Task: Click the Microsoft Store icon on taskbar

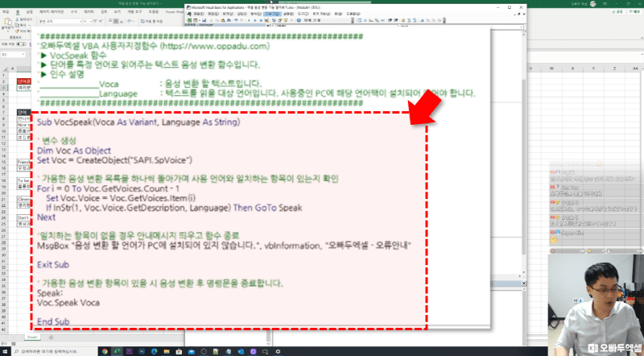Action: tap(179, 351)
